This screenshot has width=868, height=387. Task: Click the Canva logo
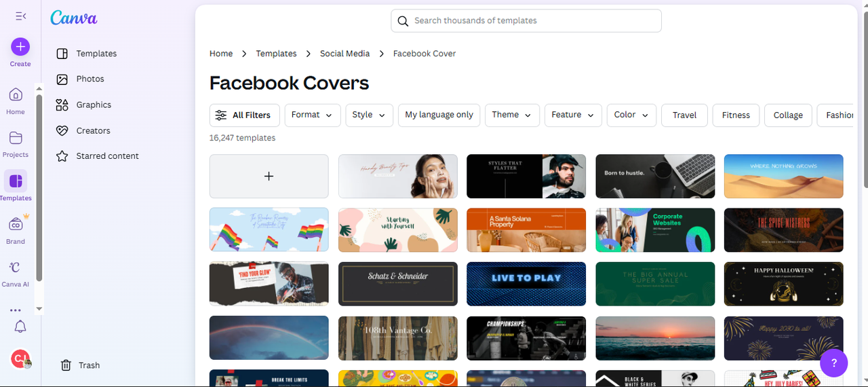click(74, 18)
